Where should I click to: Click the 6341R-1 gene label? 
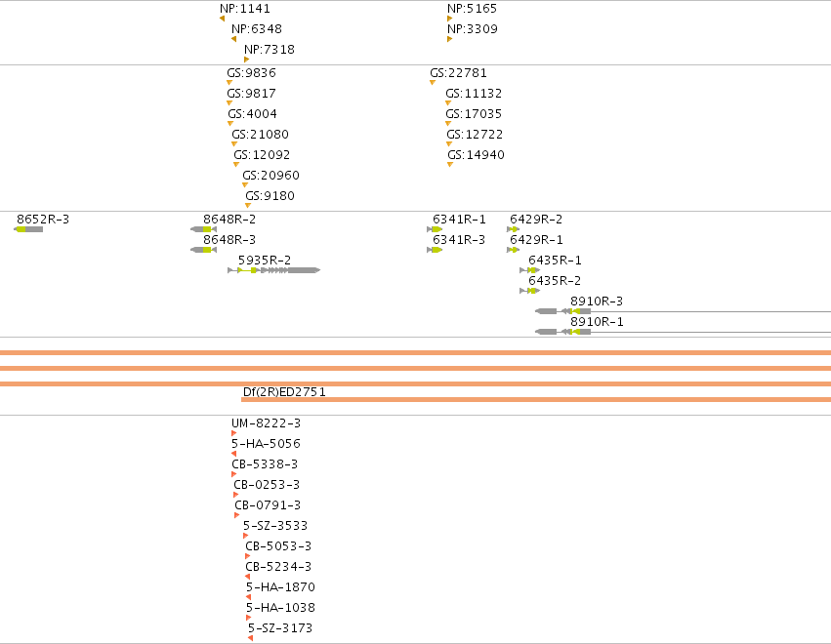pyautogui.click(x=459, y=220)
